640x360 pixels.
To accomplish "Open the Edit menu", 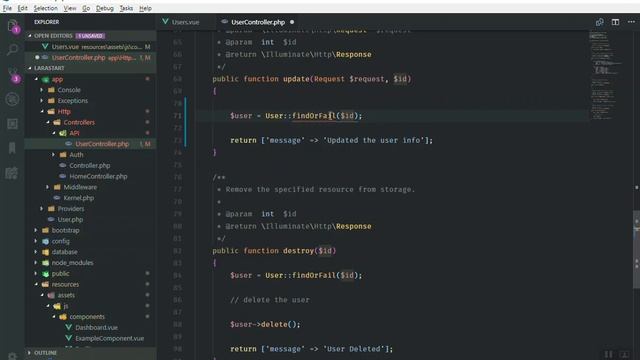I will coord(22,8).
